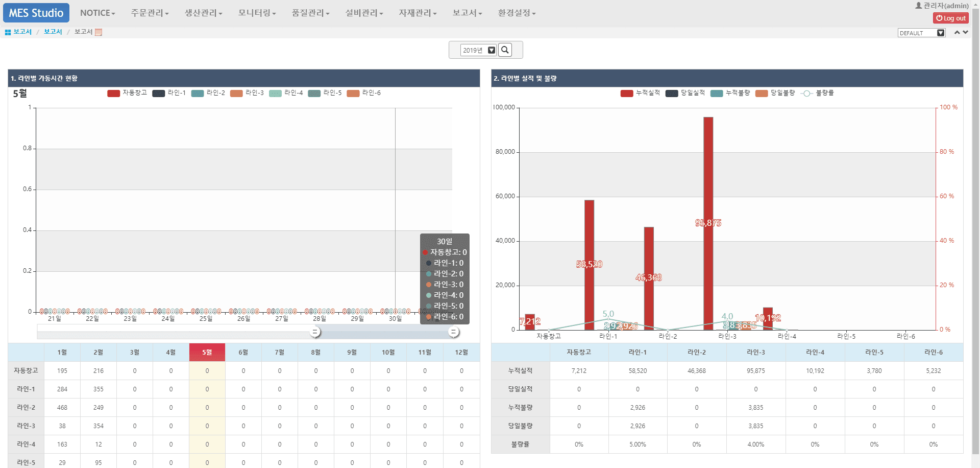Expand the NOTICE menu
980x468 pixels.
97,13
